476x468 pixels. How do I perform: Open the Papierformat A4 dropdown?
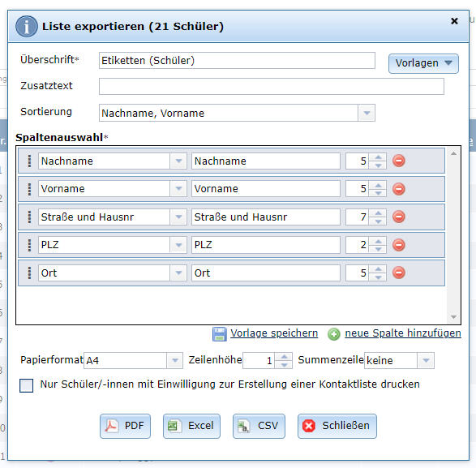click(174, 360)
